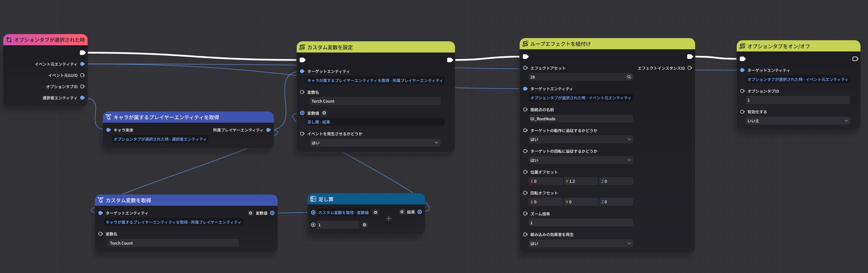Click the calculator icon in the 足し算 node header
This screenshot has height=273, width=868.
point(314,199)
